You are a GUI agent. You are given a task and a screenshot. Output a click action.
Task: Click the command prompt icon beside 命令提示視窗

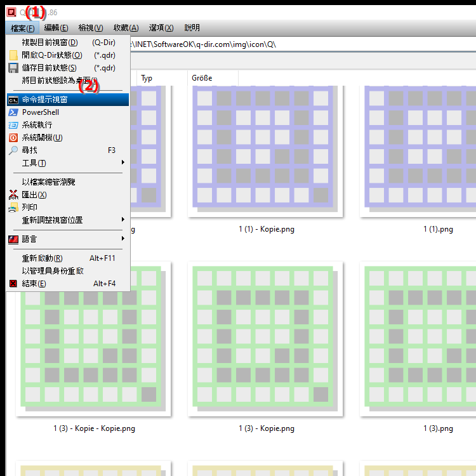pyautogui.click(x=13, y=100)
